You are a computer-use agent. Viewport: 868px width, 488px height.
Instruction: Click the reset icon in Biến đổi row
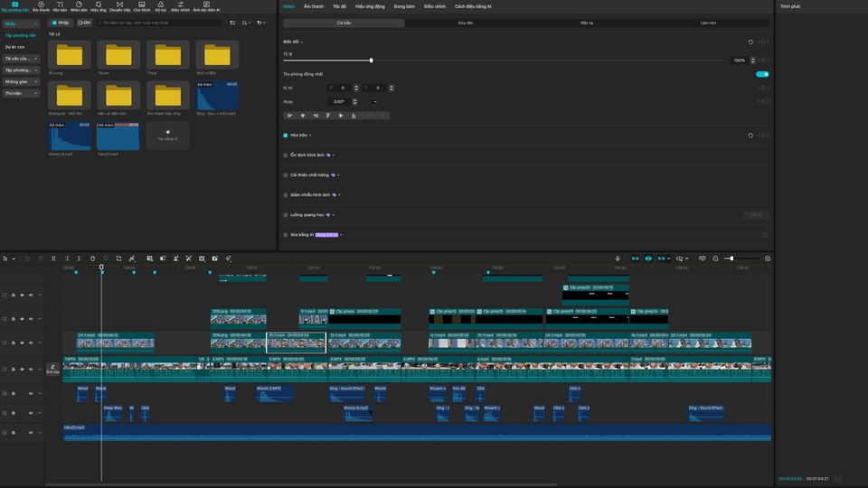[x=750, y=42]
